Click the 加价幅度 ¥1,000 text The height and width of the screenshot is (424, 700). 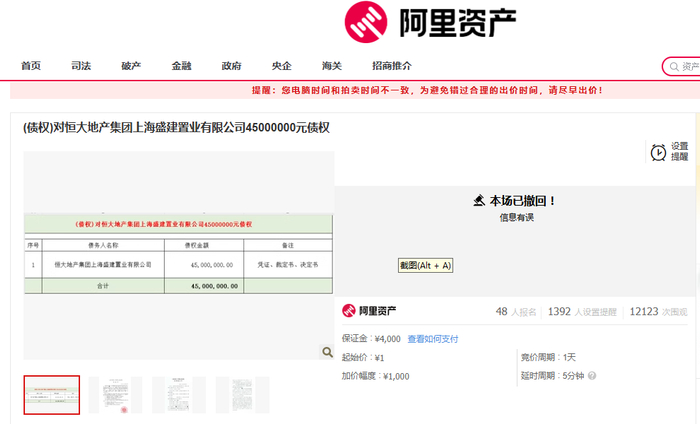[x=375, y=376]
